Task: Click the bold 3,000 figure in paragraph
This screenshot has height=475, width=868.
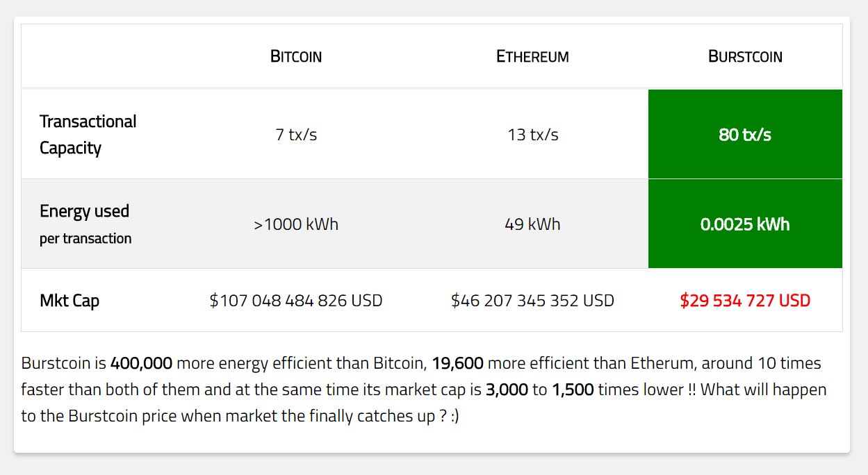Action: [x=507, y=390]
